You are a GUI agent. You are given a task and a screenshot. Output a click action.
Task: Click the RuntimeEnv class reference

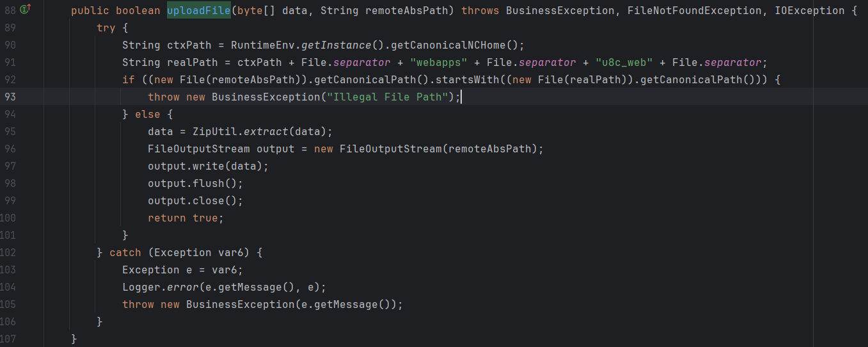coord(259,45)
